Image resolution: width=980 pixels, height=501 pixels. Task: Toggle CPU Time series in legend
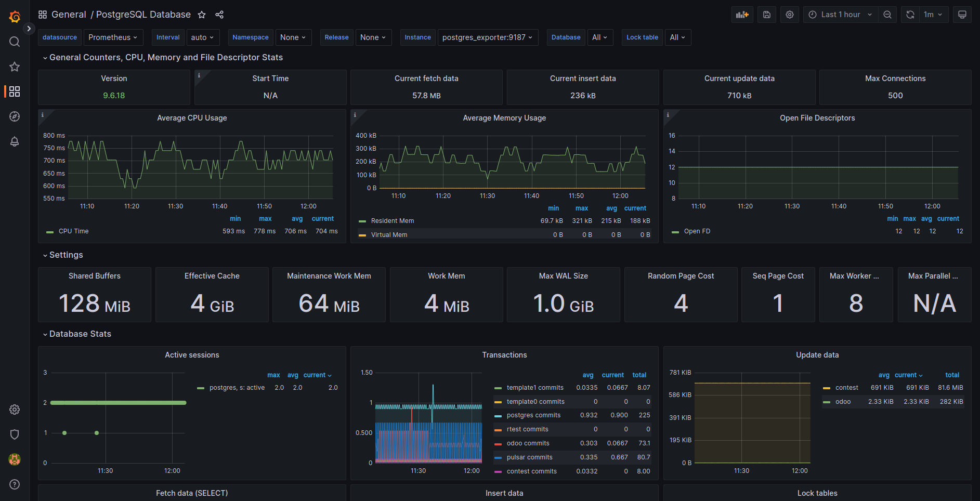(x=73, y=231)
